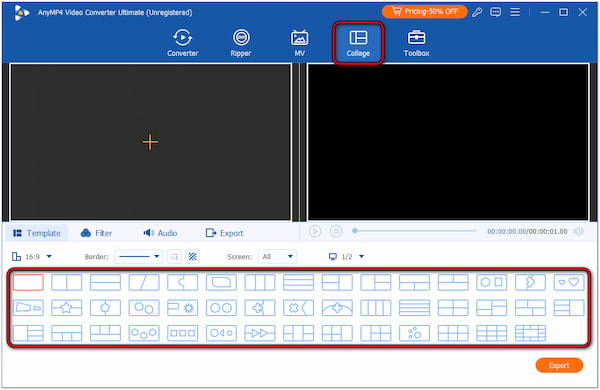Image resolution: width=600 pixels, height=390 pixels.
Task: Open the Screen All dropdown
Action: pyautogui.click(x=277, y=256)
